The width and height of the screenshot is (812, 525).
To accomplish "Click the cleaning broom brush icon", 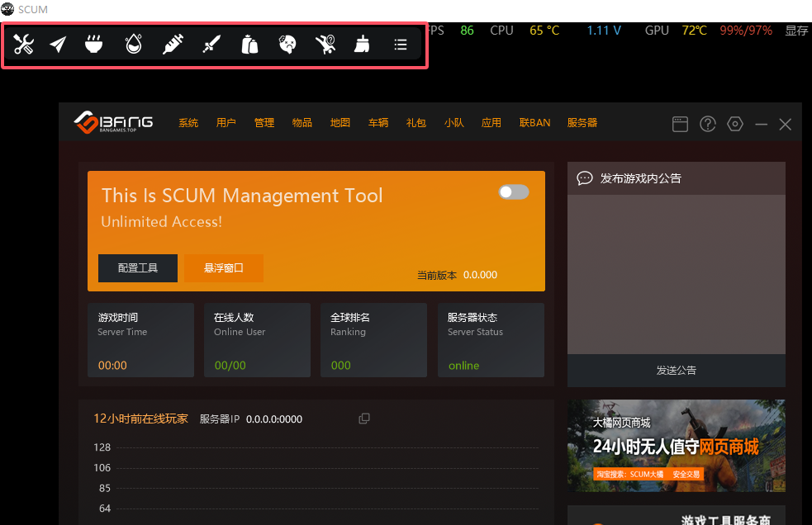I will coord(362,45).
